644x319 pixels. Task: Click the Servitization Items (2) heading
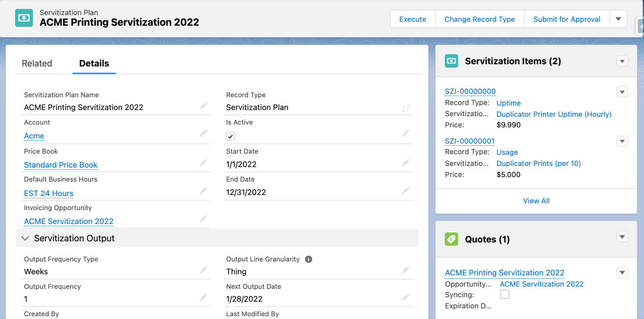[x=513, y=61]
